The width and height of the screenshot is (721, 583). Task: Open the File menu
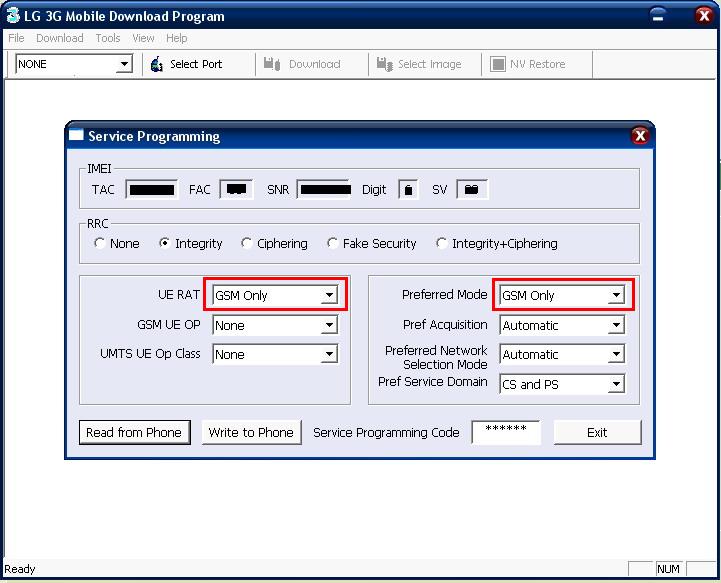click(16, 38)
